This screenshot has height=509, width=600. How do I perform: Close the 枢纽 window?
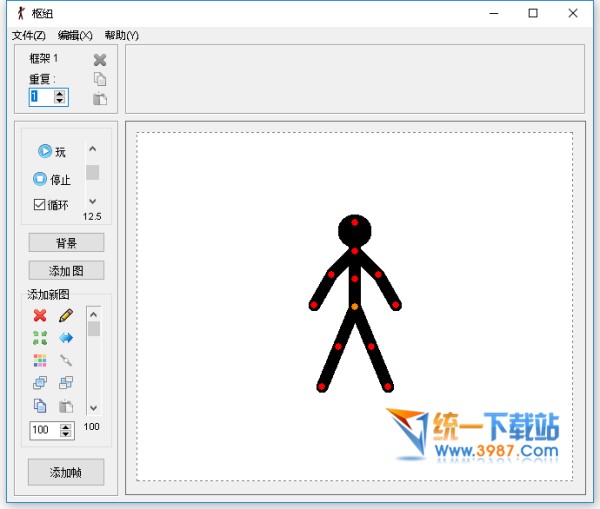pyautogui.click(x=573, y=13)
